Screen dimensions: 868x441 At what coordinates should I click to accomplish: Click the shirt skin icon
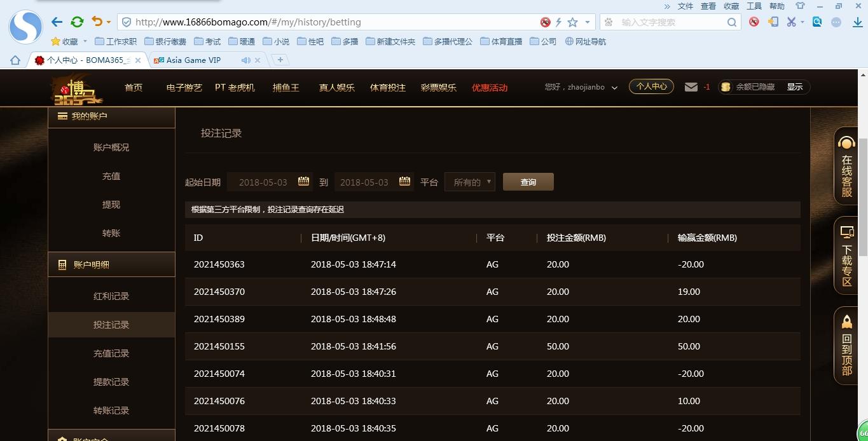801,6
